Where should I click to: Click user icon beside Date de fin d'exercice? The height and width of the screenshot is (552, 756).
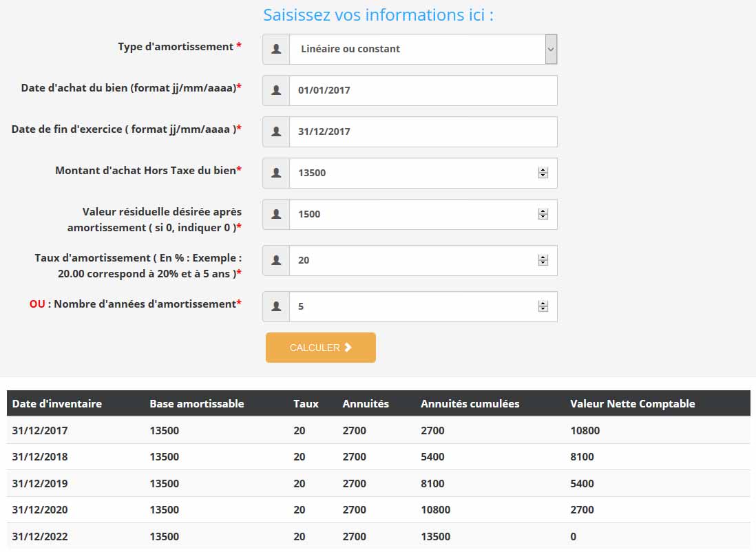tap(276, 131)
